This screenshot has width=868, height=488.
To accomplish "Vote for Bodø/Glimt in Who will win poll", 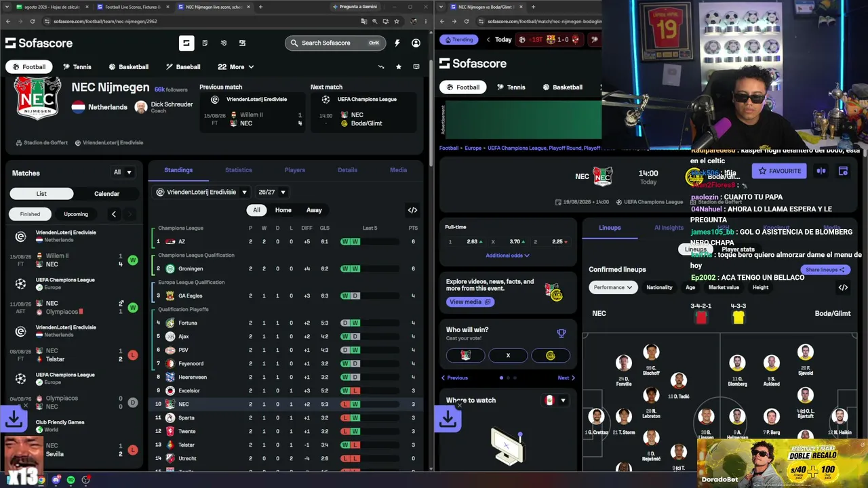I will click(x=550, y=355).
